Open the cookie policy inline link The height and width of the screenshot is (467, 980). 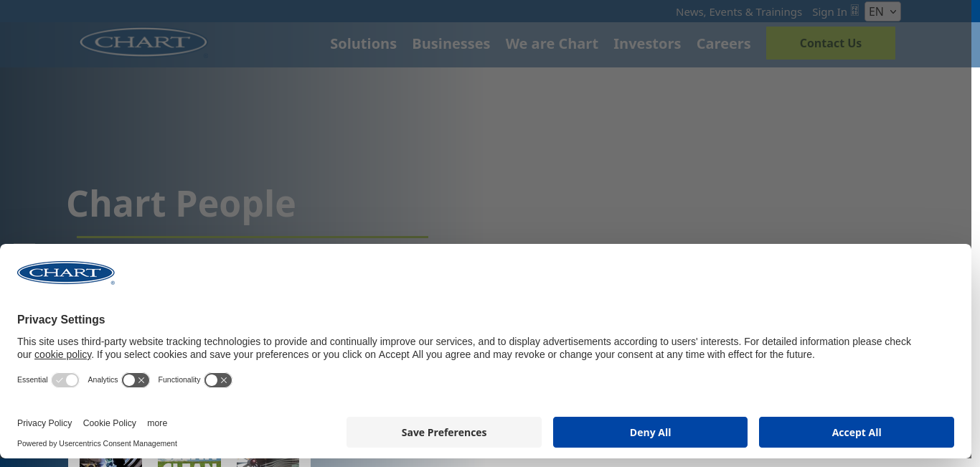click(63, 354)
